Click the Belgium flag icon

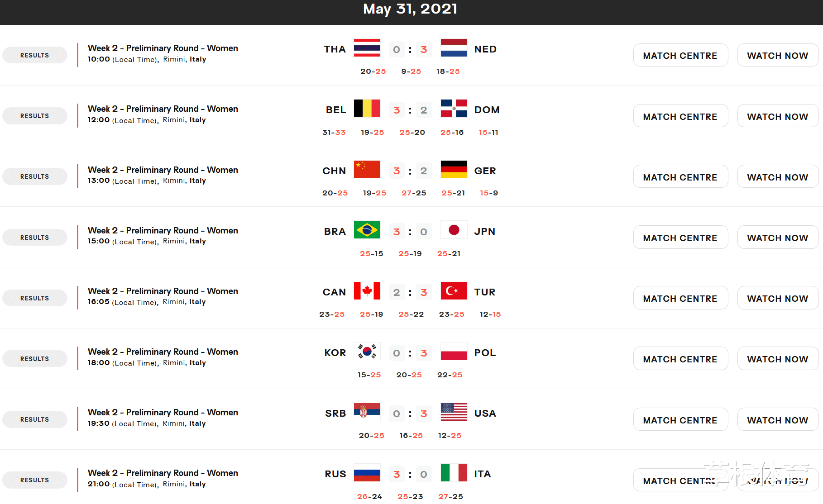click(367, 109)
